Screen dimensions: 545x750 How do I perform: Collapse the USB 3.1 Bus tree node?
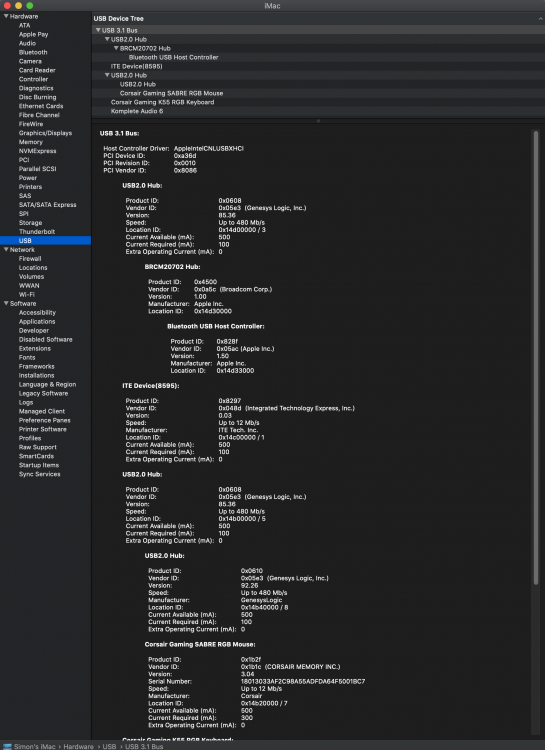coord(98,30)
